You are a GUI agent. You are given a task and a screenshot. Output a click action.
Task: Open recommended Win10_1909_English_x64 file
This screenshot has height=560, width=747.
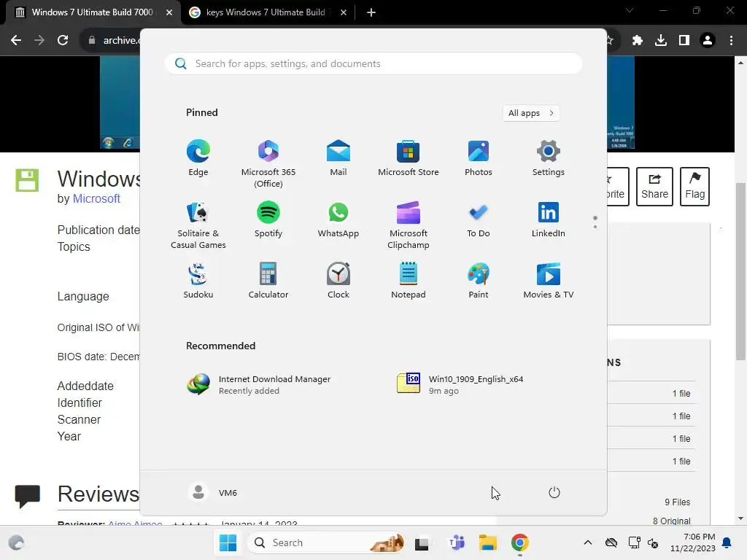(x=460, y=385)
